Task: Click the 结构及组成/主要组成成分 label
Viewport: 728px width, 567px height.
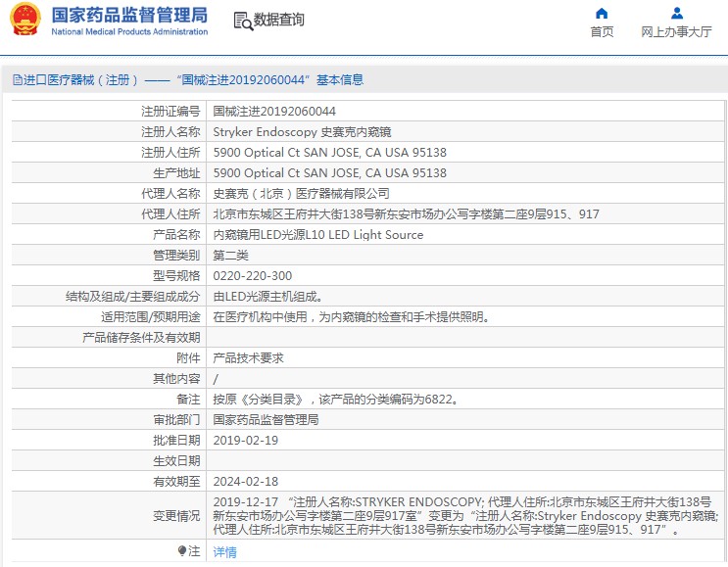Action: pyautogui.click(x=133, y=296)
